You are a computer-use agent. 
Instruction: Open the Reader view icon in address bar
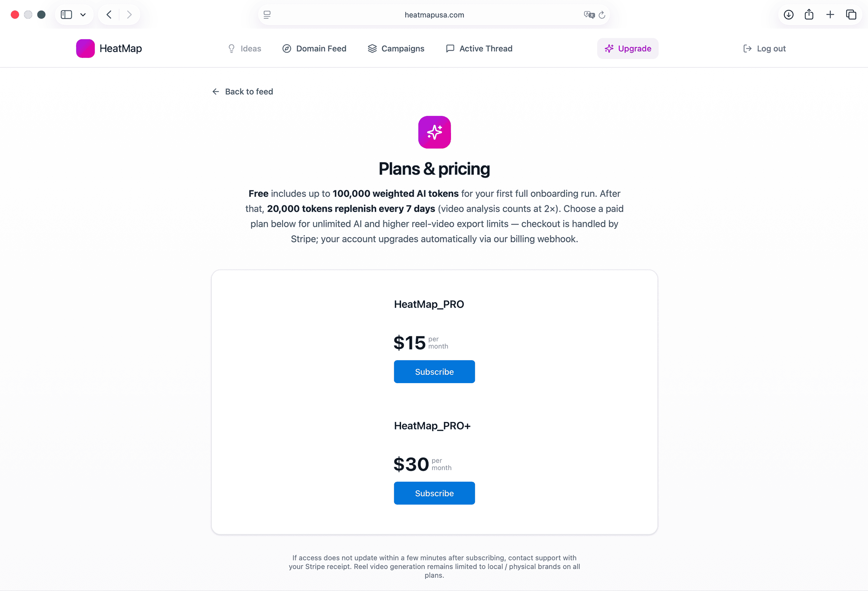coord(267,15)
